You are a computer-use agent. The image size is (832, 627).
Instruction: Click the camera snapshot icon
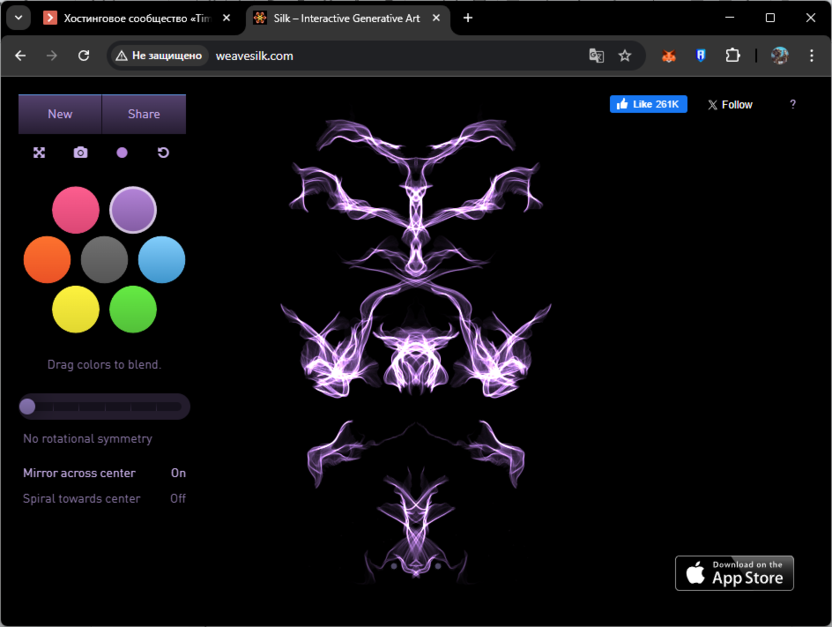pyautogui.click(x=81, y=153)
